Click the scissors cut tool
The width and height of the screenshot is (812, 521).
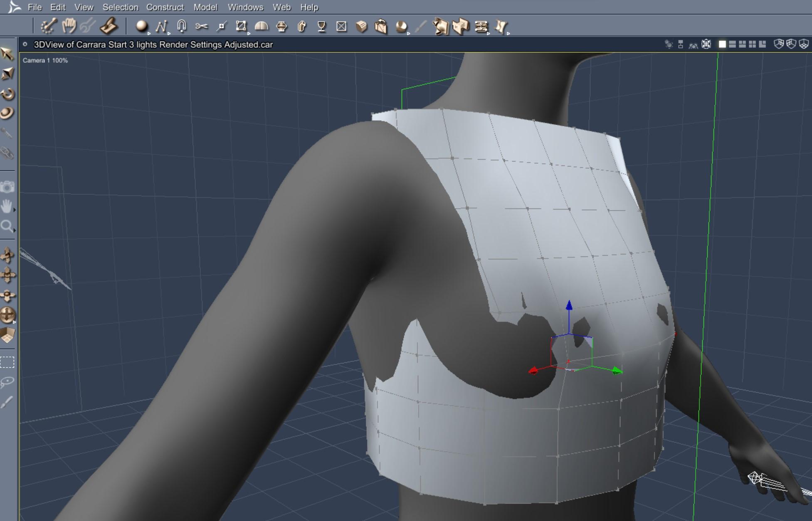coord(201,26)
